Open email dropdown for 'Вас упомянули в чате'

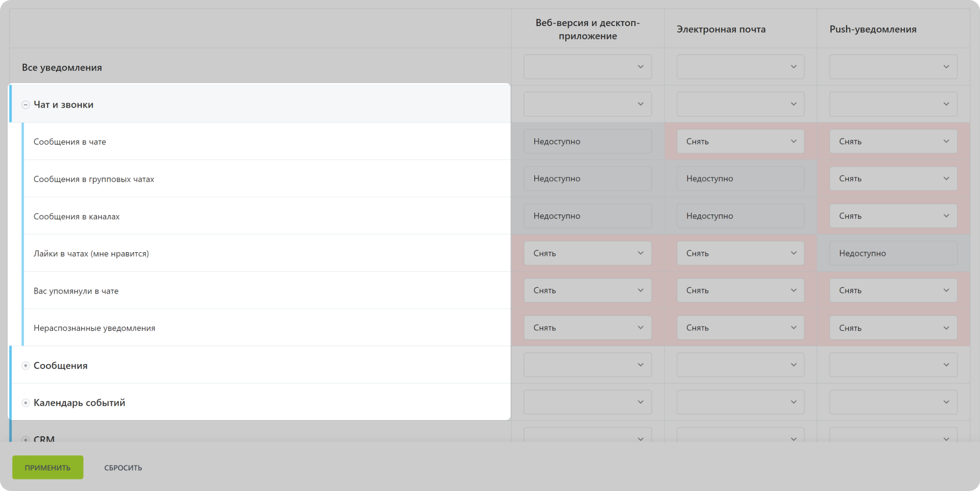point(740,290)
